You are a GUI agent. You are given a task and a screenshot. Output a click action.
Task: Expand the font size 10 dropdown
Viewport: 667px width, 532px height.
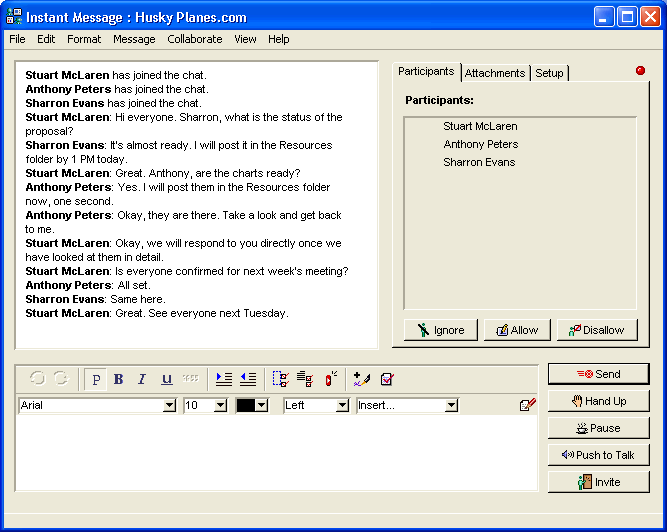220,405
